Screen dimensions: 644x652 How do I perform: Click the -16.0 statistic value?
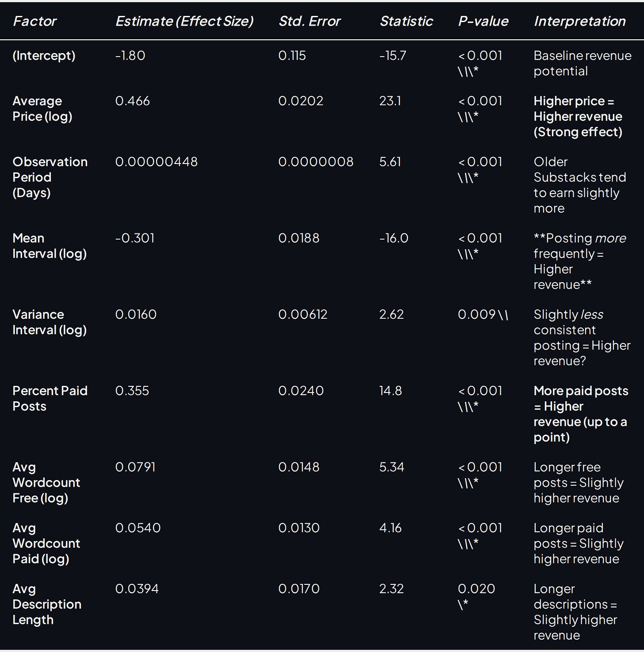click(394, 238)
